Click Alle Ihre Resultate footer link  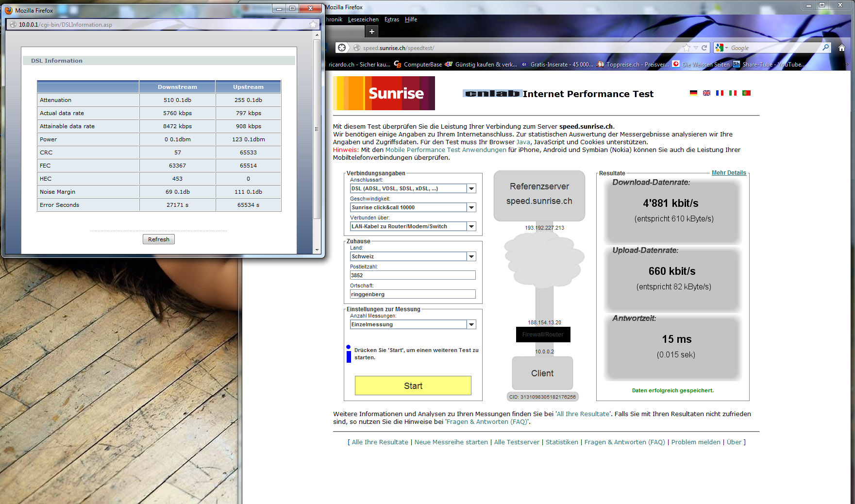380,442
